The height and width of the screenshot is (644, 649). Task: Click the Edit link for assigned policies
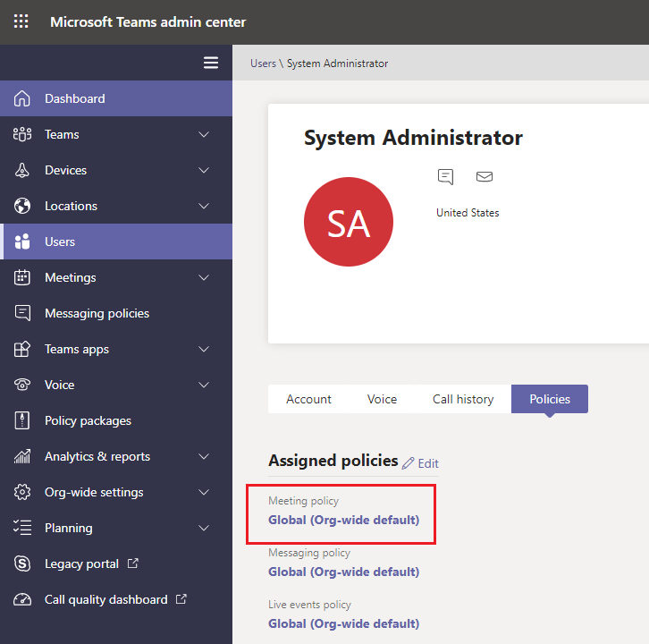pos(428,463)
